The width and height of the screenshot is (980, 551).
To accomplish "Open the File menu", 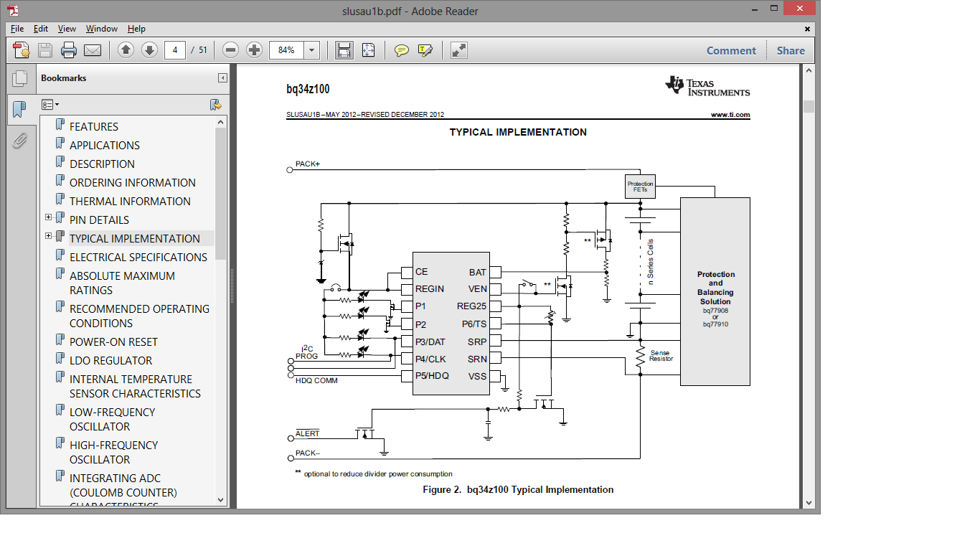I will 17,29.
